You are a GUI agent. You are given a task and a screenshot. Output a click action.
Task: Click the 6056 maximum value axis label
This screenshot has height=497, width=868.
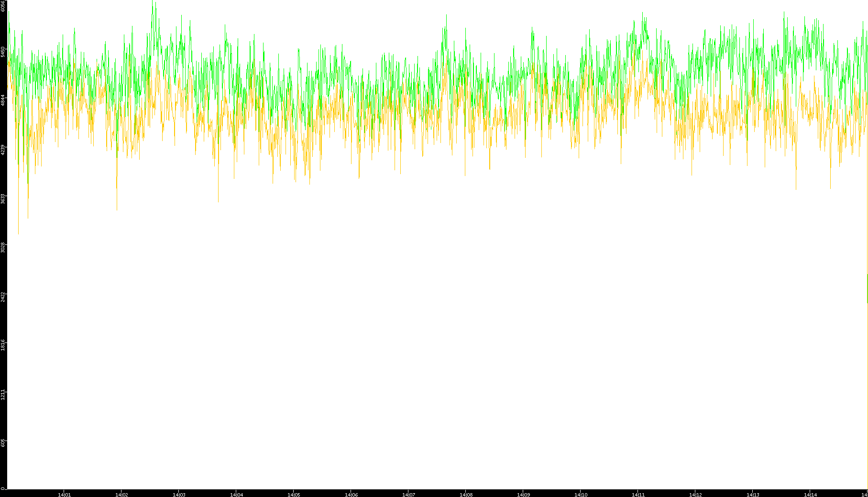tap(3, 6)
